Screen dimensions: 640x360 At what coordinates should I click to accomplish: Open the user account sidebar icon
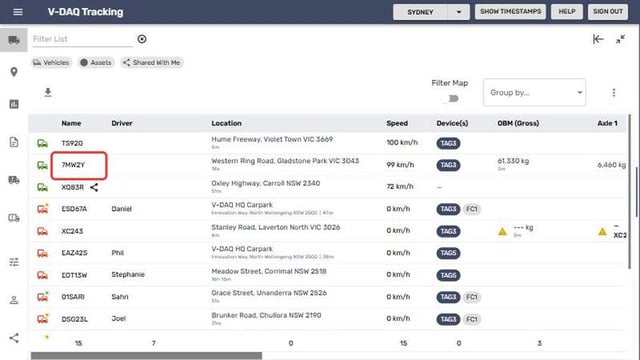(14, 300)
